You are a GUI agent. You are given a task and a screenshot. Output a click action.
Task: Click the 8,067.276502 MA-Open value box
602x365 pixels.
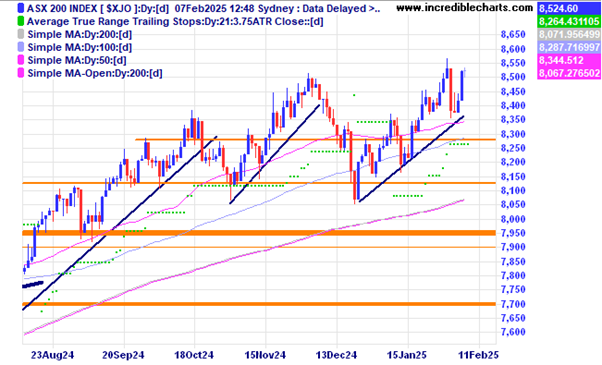569,73
